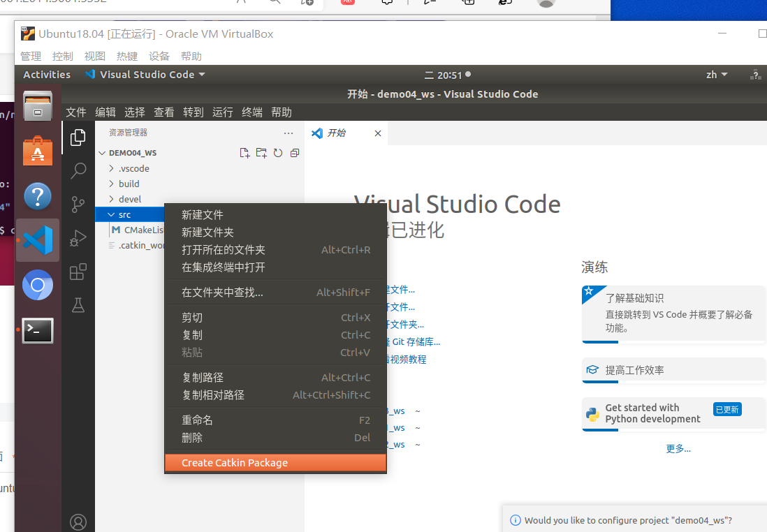The image size is (767, 532).
Task: Select 重命名 in the context menu
Action: tap(275, 420)
